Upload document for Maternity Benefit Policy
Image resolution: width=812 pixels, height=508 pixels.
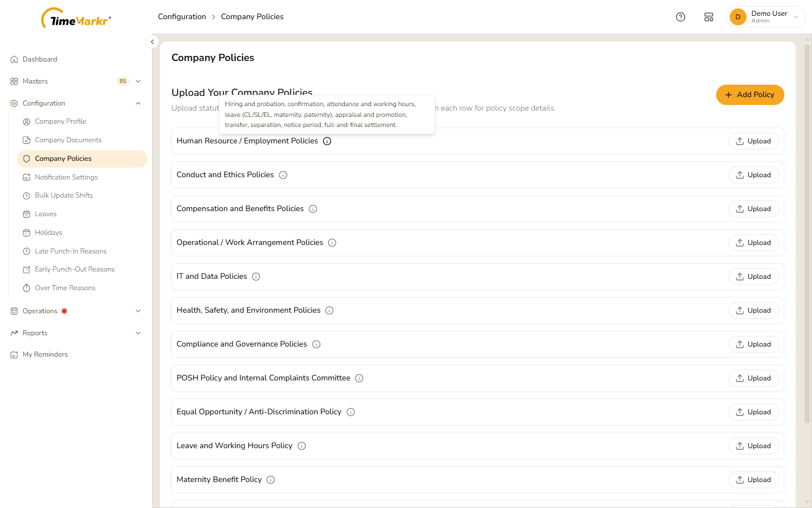754,480
